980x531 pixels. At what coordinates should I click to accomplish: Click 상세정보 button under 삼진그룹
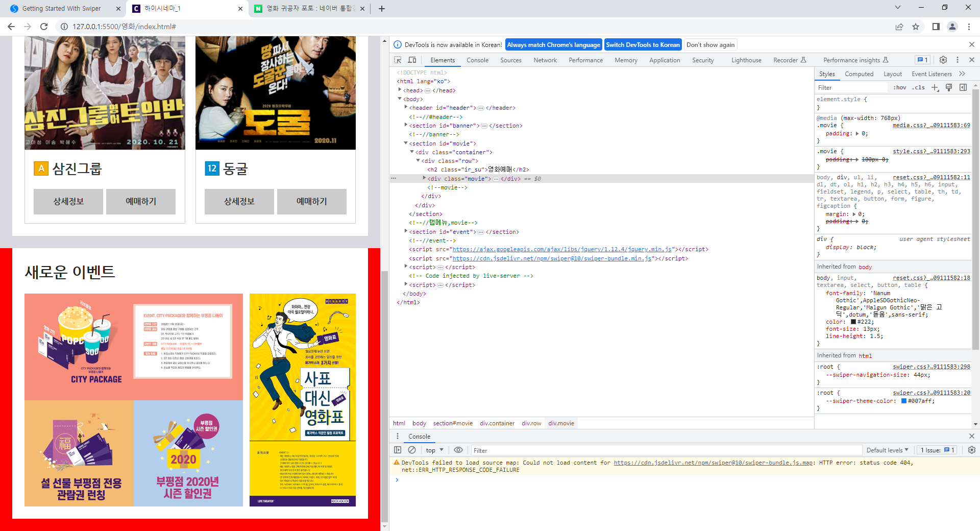[68, 202]
